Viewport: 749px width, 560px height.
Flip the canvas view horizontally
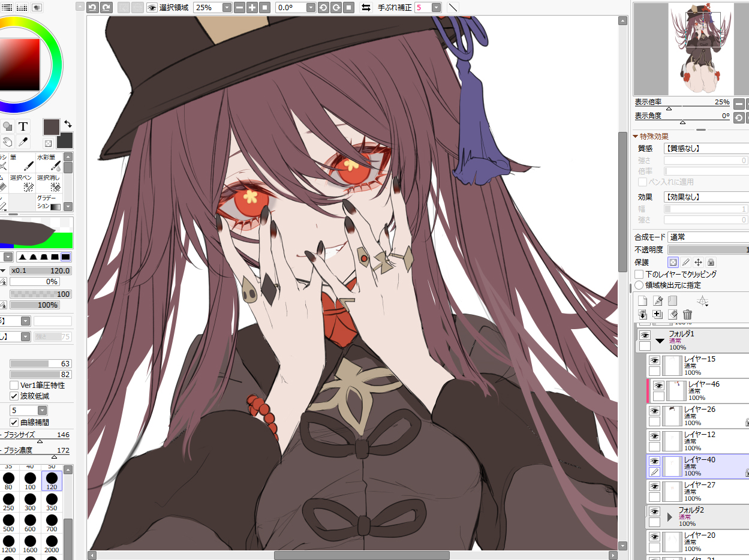coord(365,8)
